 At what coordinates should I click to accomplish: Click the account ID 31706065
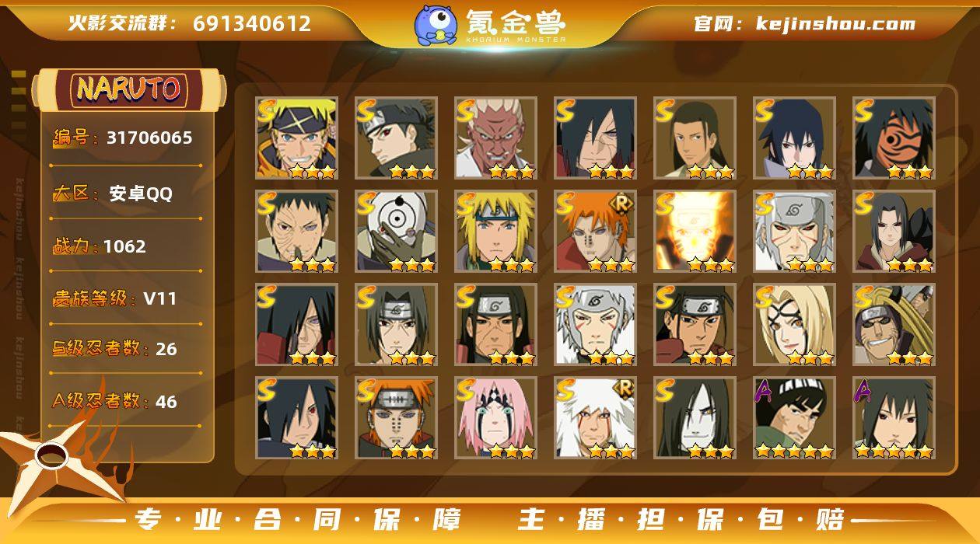(149, 138)
